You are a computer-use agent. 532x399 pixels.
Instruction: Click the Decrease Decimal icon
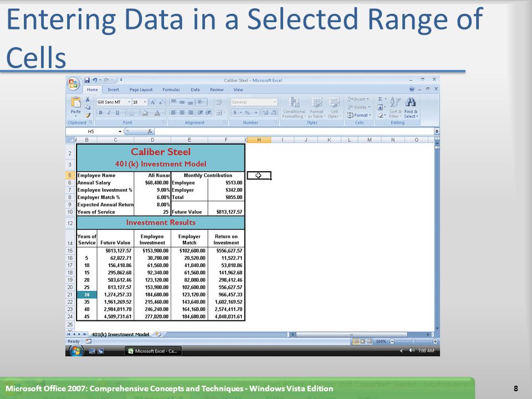pos(273,112)
